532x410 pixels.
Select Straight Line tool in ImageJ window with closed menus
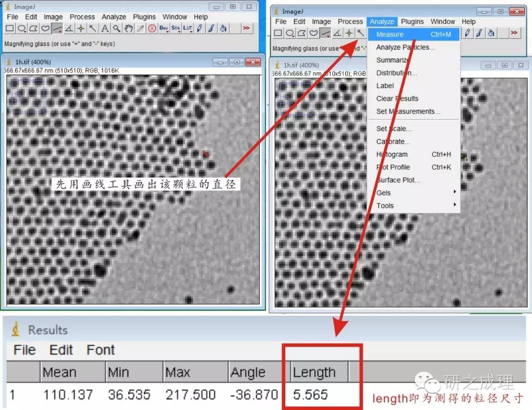point(57,28)
